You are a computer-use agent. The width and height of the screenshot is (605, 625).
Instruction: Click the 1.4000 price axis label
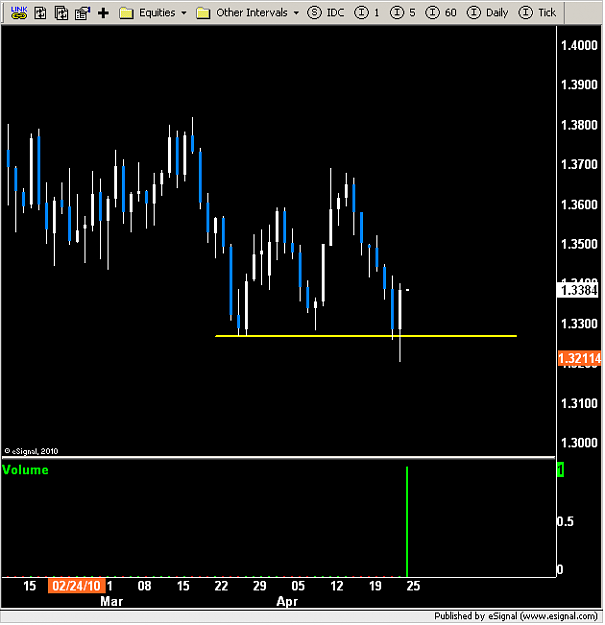(x=579, y=45)
